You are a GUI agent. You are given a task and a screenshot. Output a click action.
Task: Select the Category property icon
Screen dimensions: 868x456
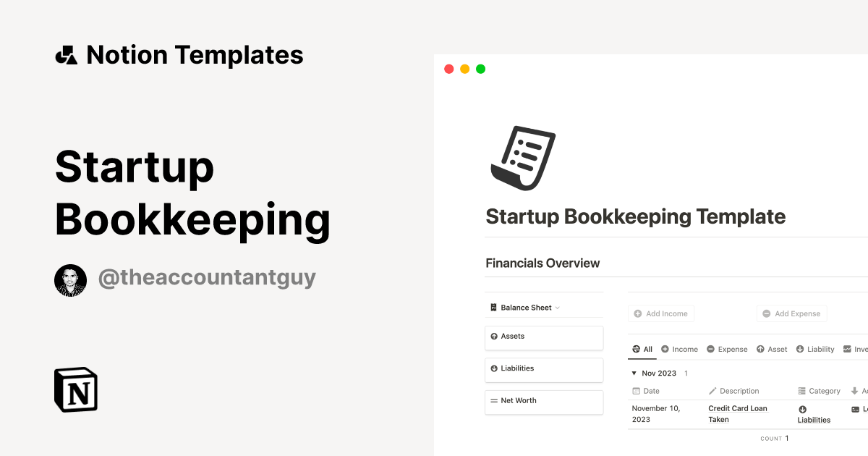pyautogui.click(x=801, y=391)
